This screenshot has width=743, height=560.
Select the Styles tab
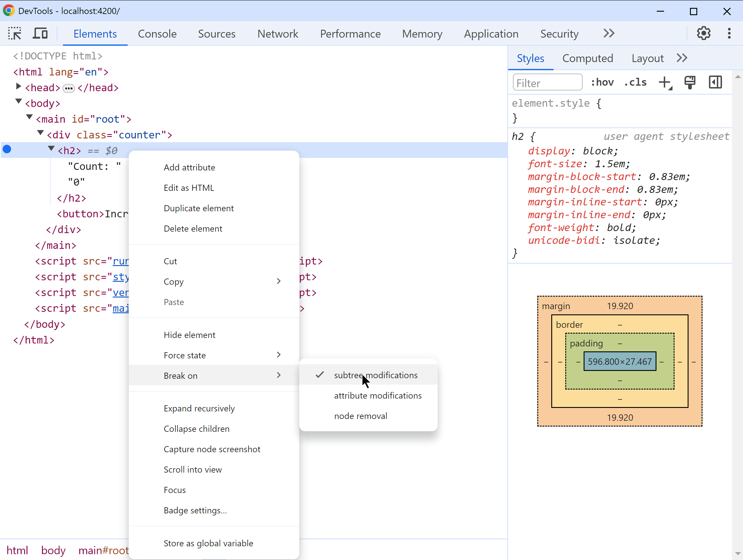(x=530, y=58)
